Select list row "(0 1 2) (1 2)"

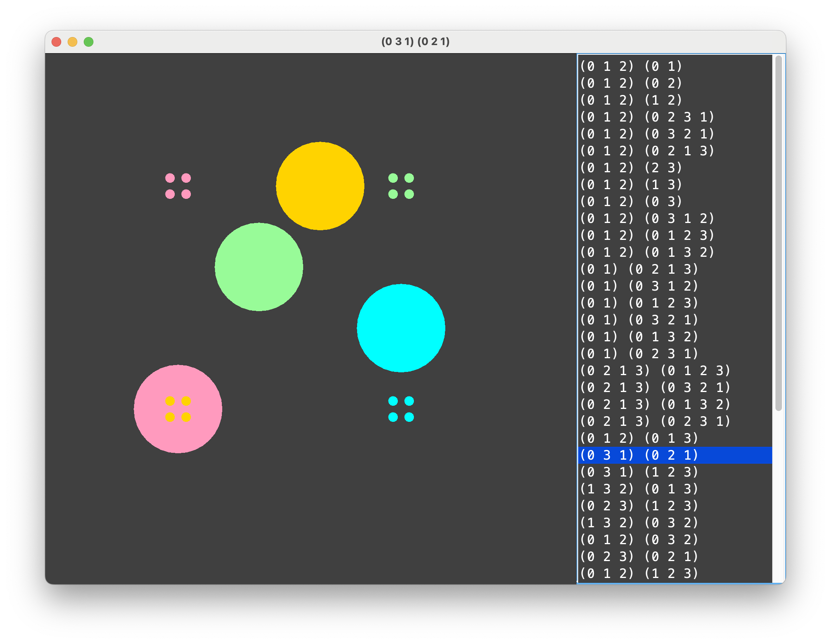click(x=675, y=100)
